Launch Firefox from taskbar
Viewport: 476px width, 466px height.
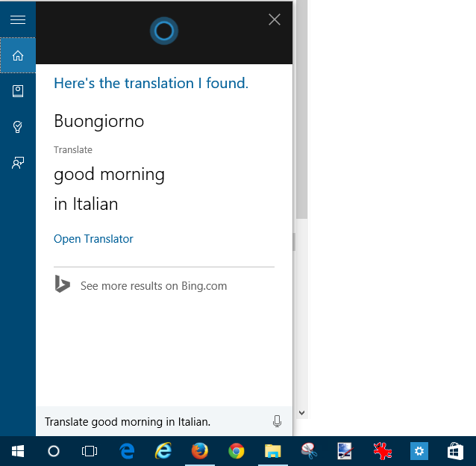tap(199, 451)
